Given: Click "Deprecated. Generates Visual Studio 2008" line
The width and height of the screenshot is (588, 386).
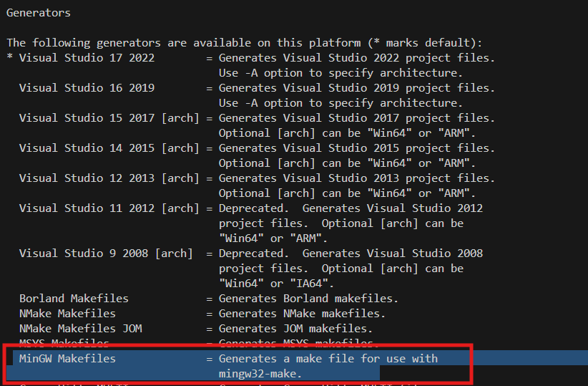Looking at the screenshot, I should click(351, 253).
